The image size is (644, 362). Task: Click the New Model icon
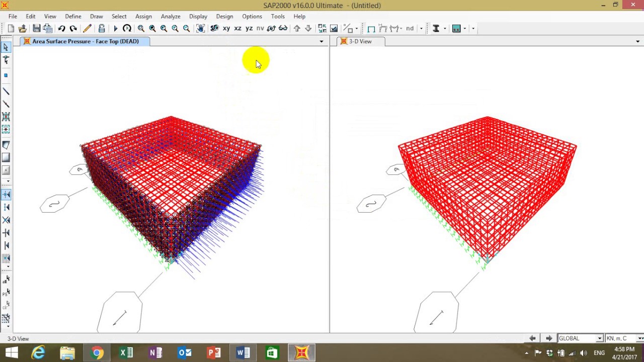coord(11,29)
